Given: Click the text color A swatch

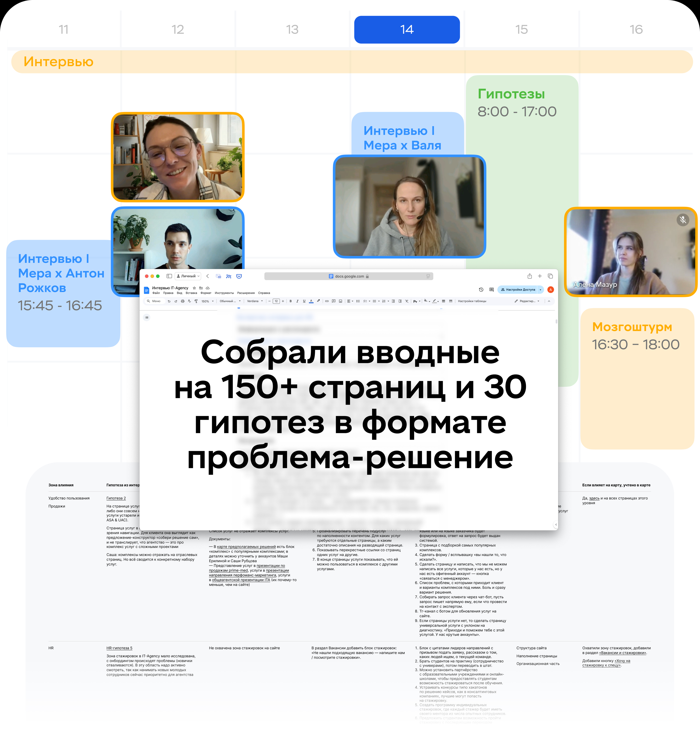Looking at the screenshot, I should coord(311,301).
